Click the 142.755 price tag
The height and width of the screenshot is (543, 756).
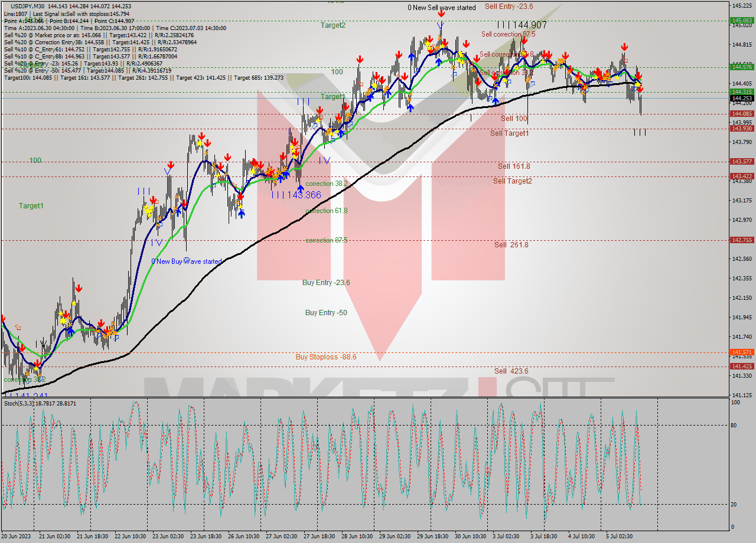742,240
